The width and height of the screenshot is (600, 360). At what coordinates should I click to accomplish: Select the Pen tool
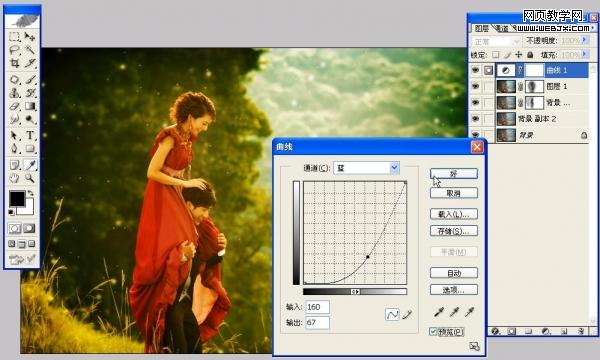[x=14, y=149]
